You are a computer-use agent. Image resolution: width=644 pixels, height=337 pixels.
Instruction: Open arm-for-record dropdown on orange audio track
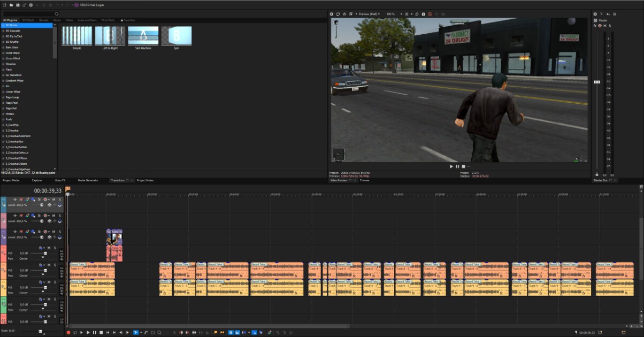point(44,264)
